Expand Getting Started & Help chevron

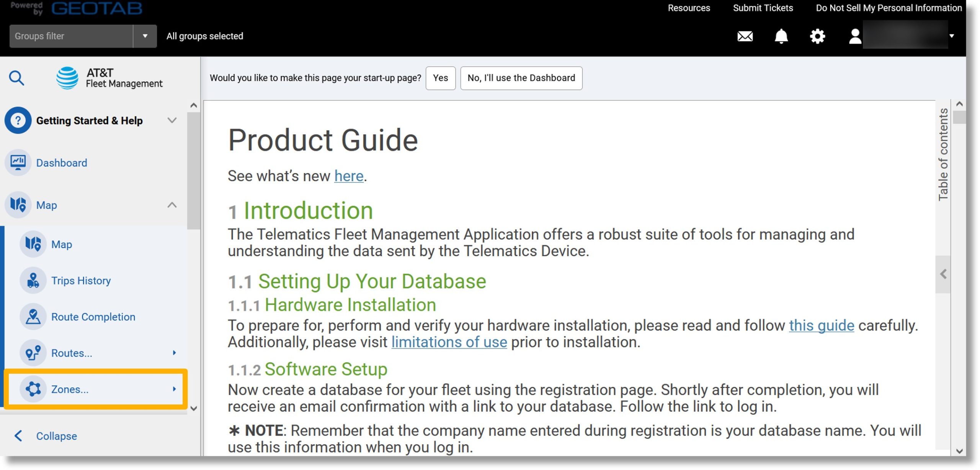172,120
